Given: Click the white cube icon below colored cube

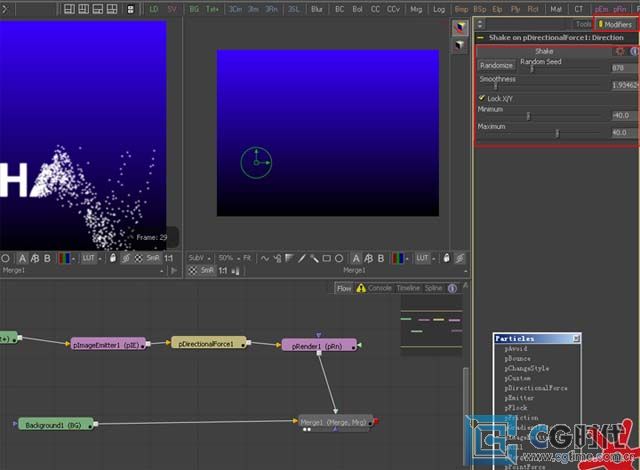Looking at the screenshot, I should pyautogui.click(x=460, y=45).
